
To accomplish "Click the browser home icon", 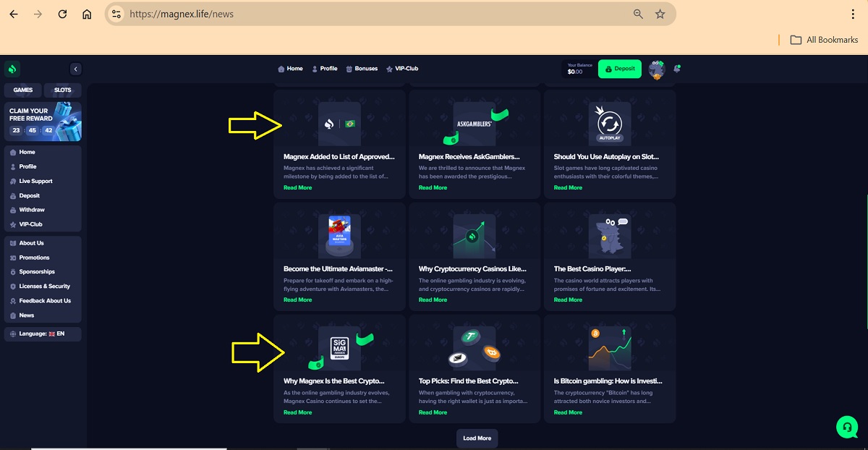I will tap(87, 14).
